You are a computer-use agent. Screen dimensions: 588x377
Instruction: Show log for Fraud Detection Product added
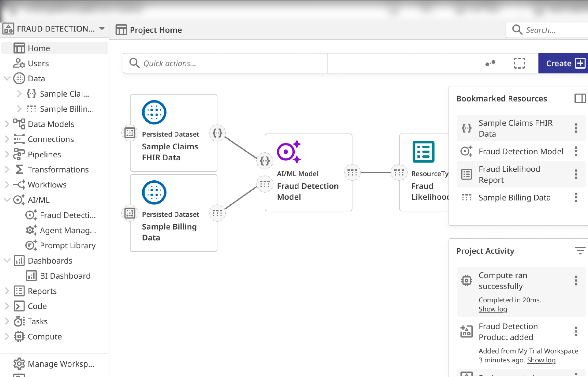(x=541, y=360)
